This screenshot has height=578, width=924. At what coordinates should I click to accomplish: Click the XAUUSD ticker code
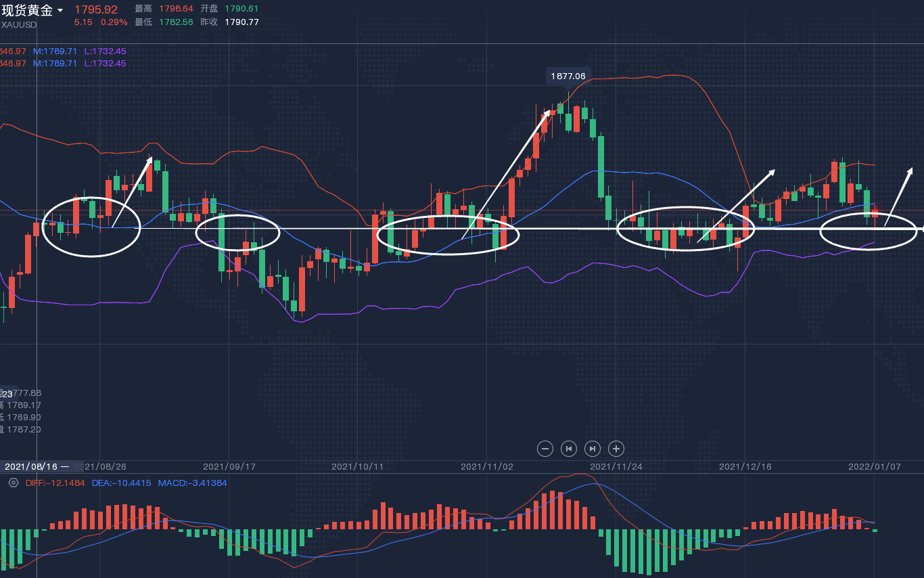[x=19, y=24]
